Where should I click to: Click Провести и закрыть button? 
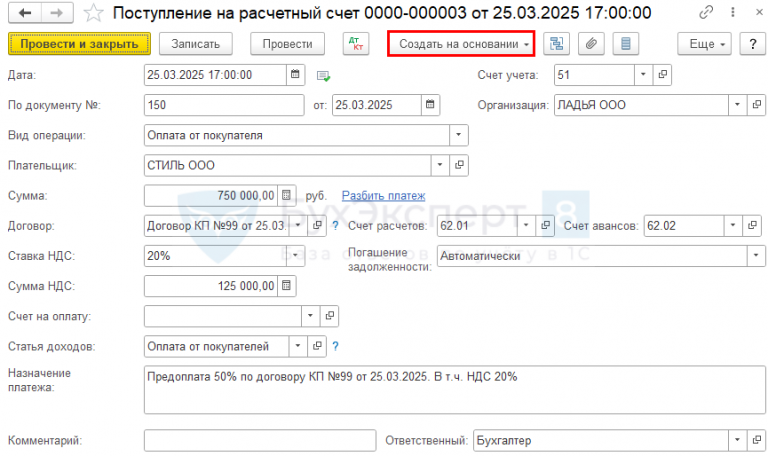click(x=79, y=44)
